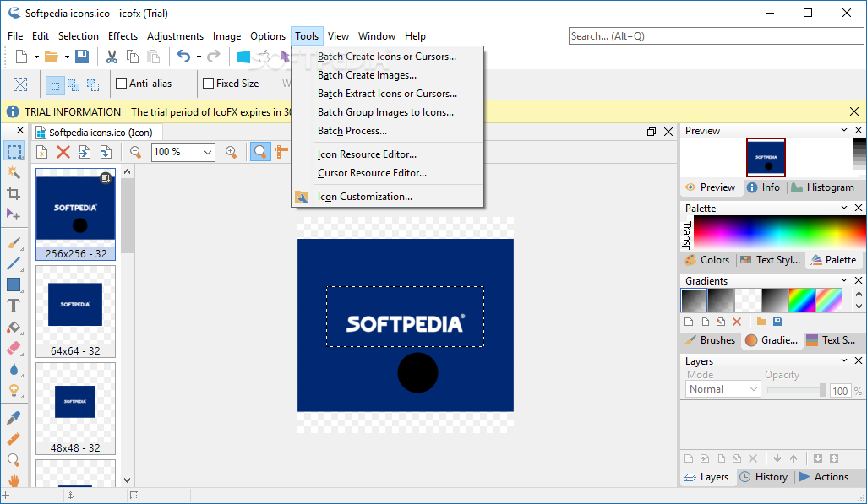Screen dimensions: 867x504
Task: Open the Adjustments menu
Action: [175, 36]
